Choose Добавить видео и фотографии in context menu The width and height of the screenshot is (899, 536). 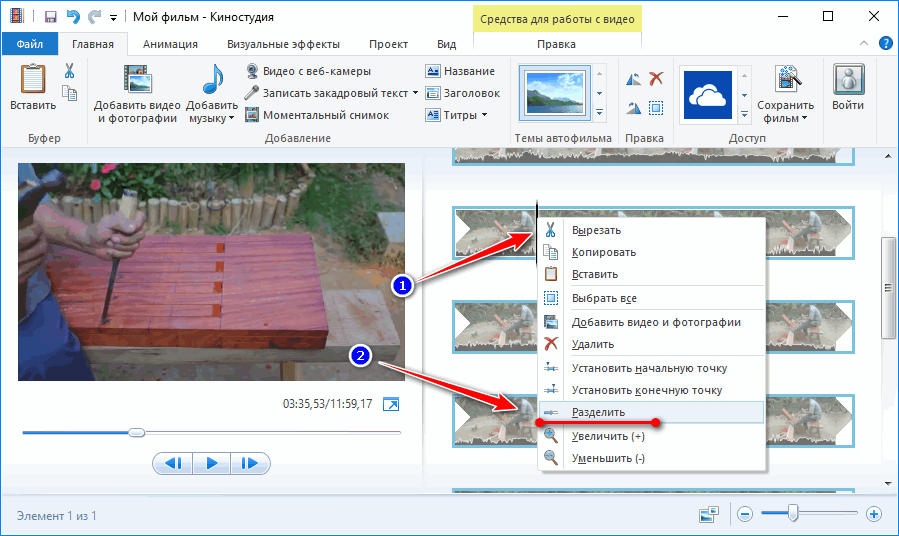pos(651,322)
